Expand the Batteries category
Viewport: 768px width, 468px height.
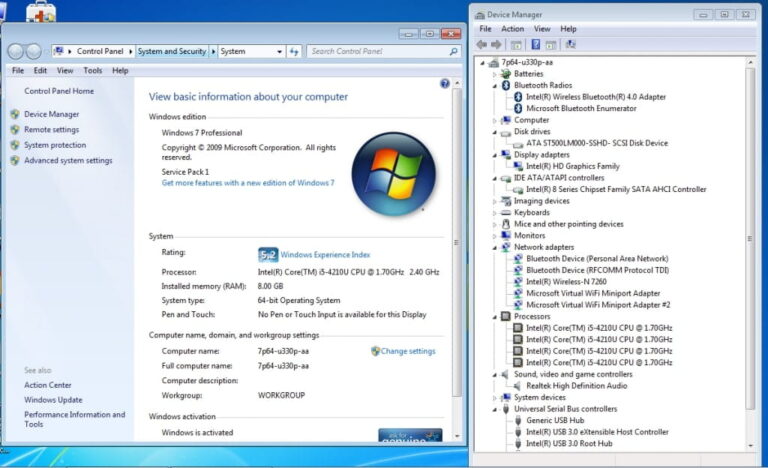[494, 74]
